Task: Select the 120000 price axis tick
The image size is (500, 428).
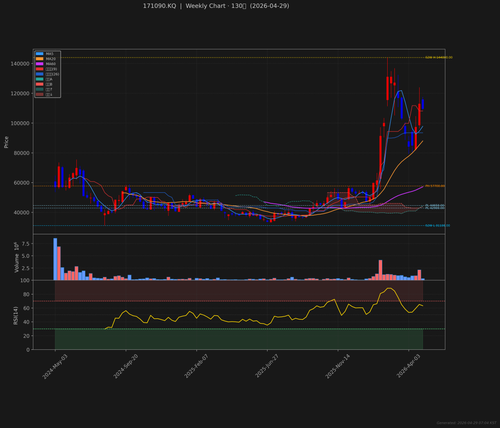Action: coord(20,93)
